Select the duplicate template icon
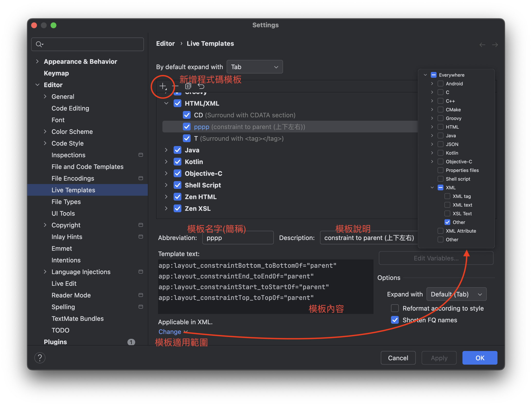Screen dimensions: 532x406 pyautogui.click(x=188, y=86)
